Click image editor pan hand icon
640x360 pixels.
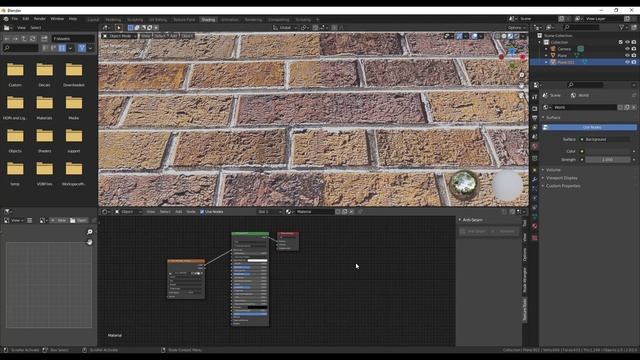coord(89,242)
